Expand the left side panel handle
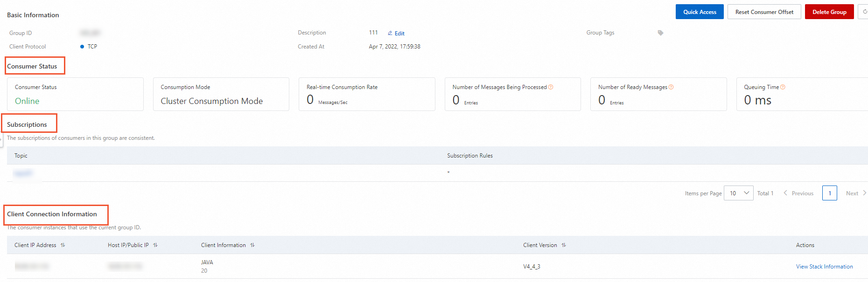868x282 pixels. (1, 139)
